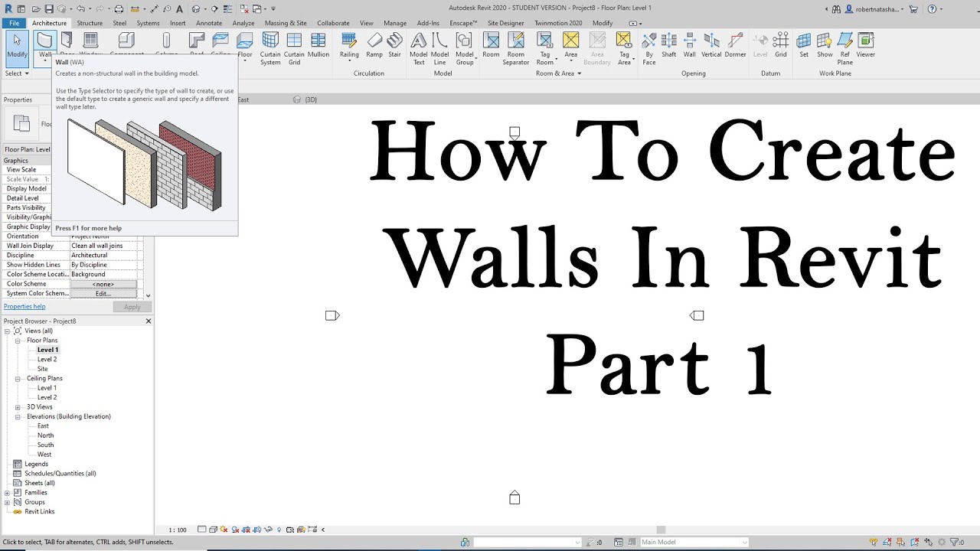980x551 pixels.
Task: Select the Curtain Grid tool
Action: point(294,49)
